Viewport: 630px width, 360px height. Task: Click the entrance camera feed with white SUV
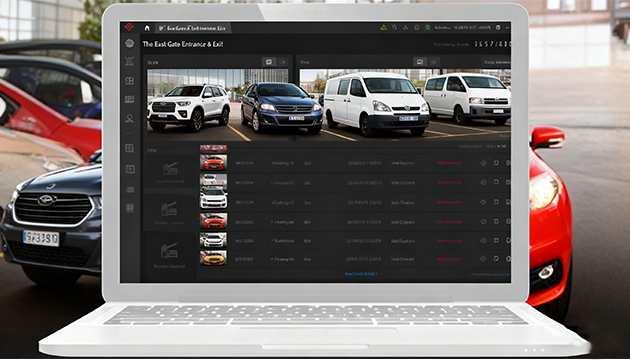click(218, 105)
